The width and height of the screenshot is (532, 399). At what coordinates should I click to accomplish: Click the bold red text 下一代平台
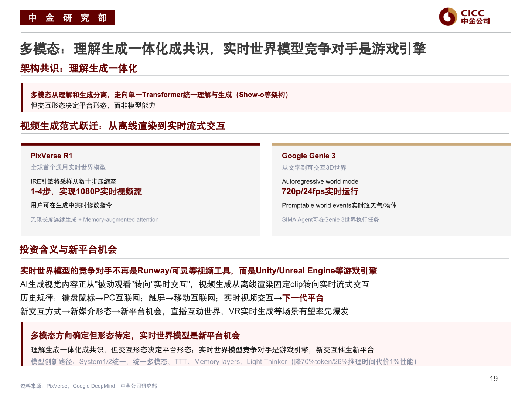303,298
